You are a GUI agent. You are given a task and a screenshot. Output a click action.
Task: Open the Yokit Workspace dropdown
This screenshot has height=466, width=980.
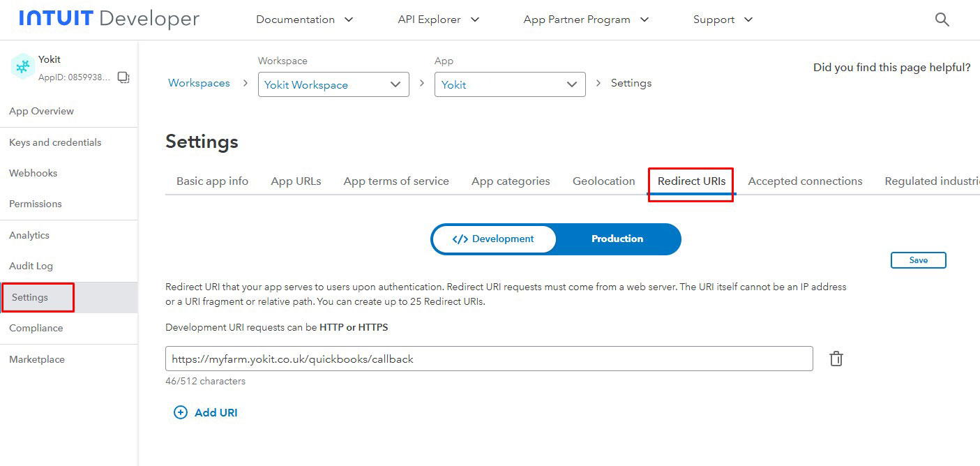tap(333, 84)
